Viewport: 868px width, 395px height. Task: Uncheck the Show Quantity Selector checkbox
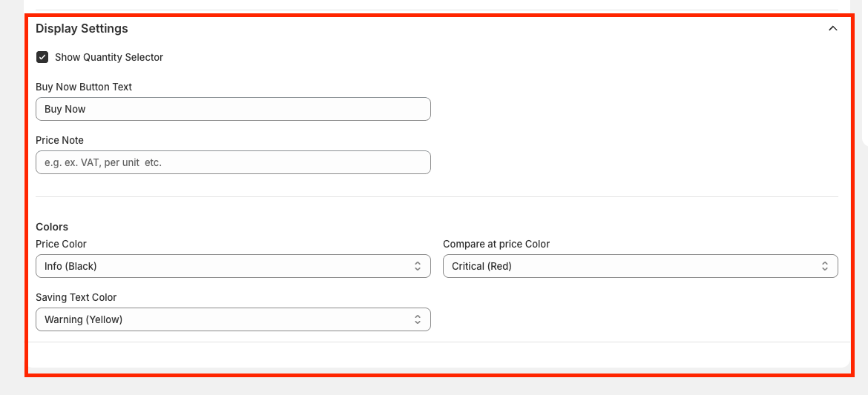coord(42,57)
